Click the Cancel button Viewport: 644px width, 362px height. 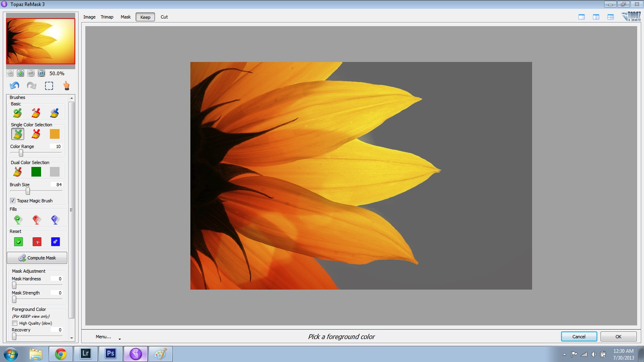[579, 337]
